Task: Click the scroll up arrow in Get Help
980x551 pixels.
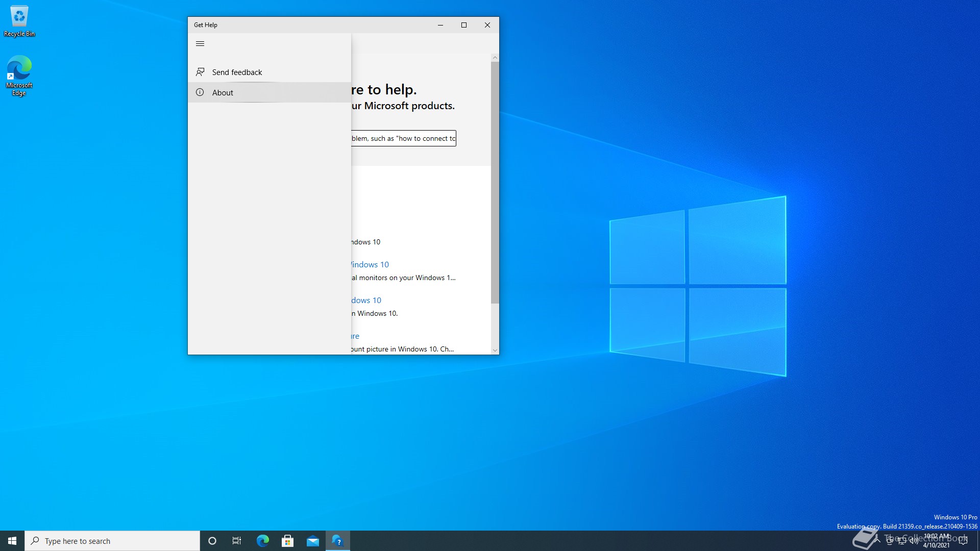Action: [495, 58]
